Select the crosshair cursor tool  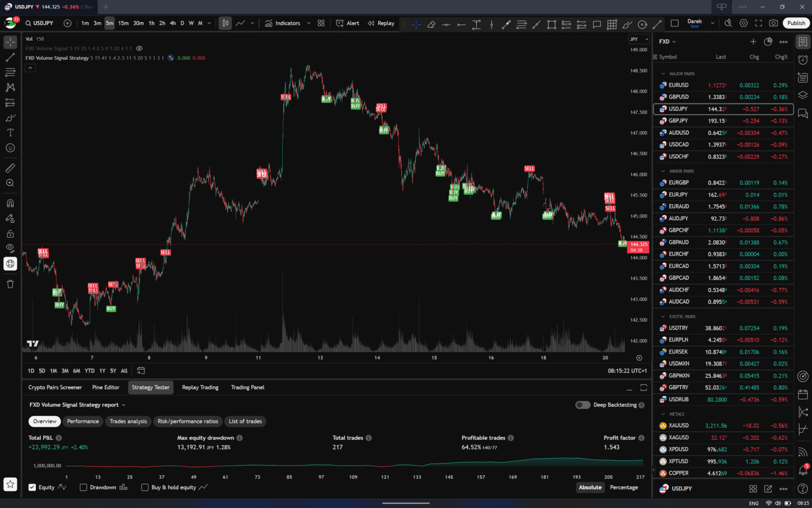click(10, 41)
